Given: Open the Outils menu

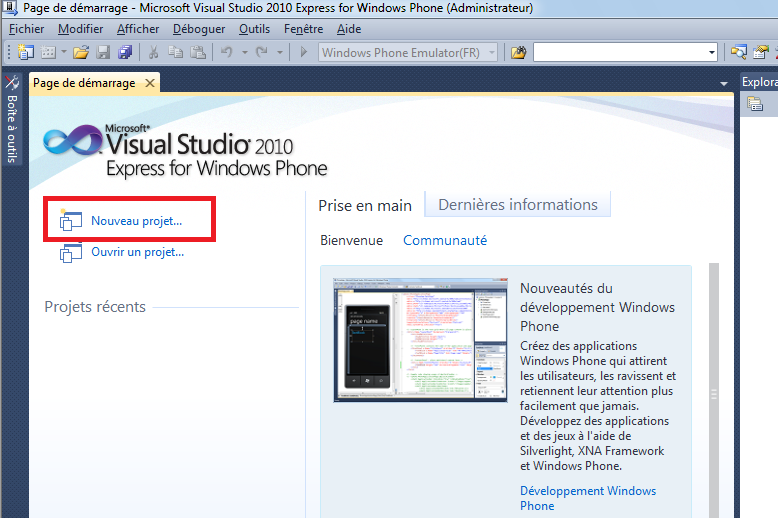Looking at the screenshot, I should coord(255,29).
